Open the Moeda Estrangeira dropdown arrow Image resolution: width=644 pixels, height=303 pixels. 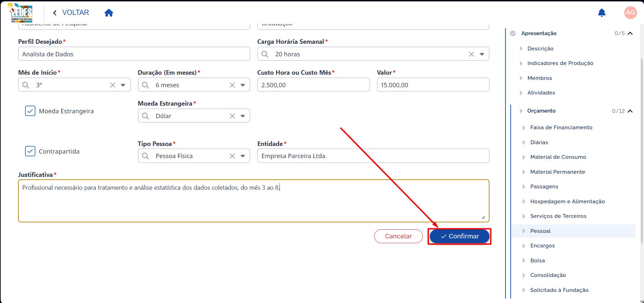point(243,116)
